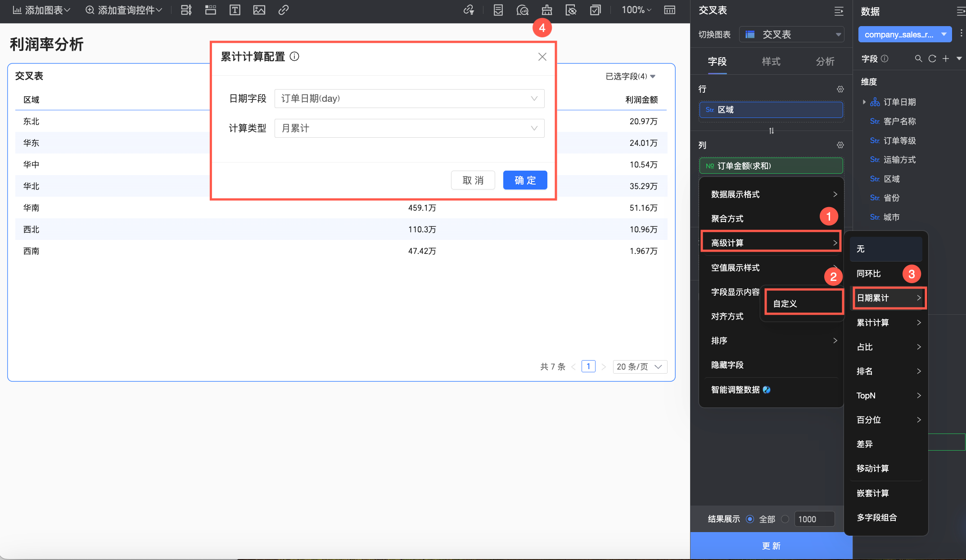Click 确定 in the 累计计算配置 dialog
Image resolution: width=966 pixels, height=560 pixels.
(x=525, y=180)
